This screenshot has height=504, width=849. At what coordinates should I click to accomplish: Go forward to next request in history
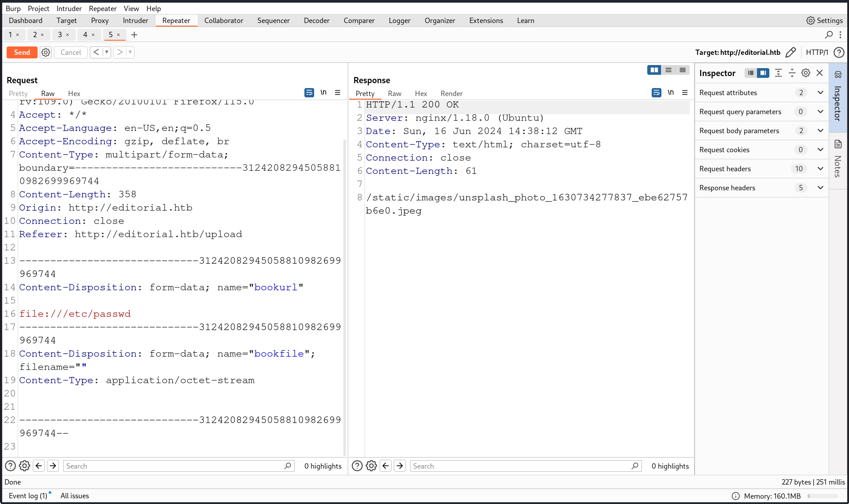pyautogui.click(x=120, y=52)
